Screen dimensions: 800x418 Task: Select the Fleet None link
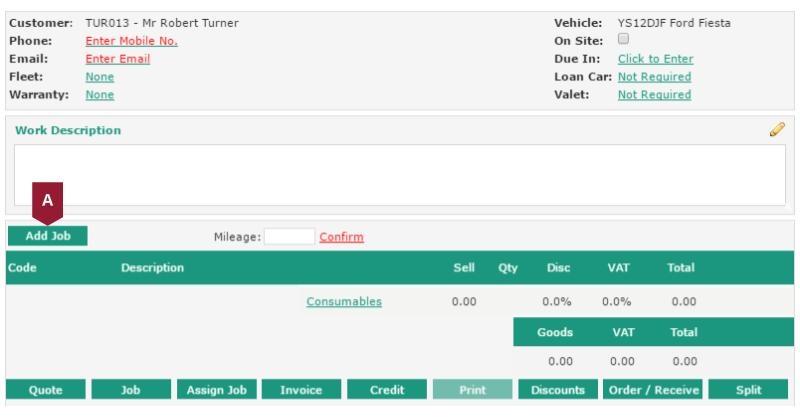pyautogui.click(x=99, y=77)
